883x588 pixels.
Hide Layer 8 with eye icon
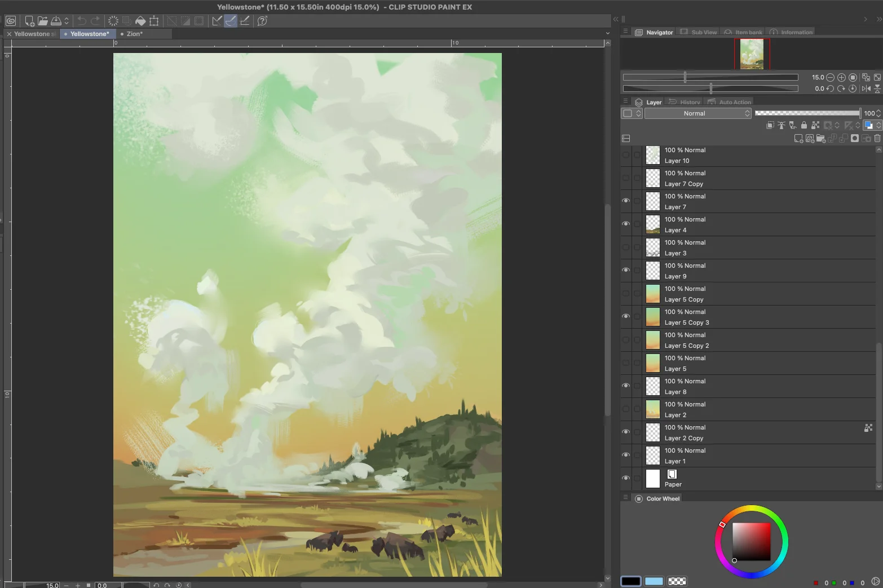coord(626,386)
